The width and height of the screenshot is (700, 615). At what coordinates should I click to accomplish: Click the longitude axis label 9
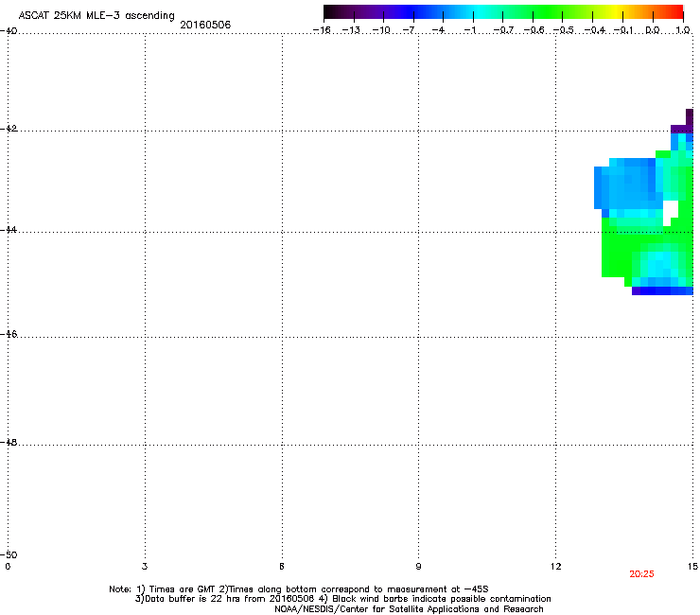click(x=418, y=567)
